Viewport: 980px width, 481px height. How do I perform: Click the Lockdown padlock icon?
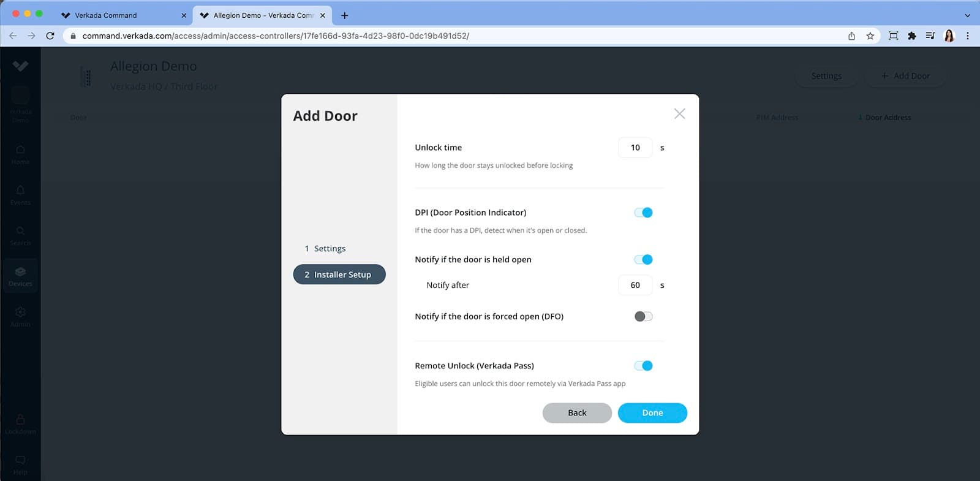(x=20, y=420)
